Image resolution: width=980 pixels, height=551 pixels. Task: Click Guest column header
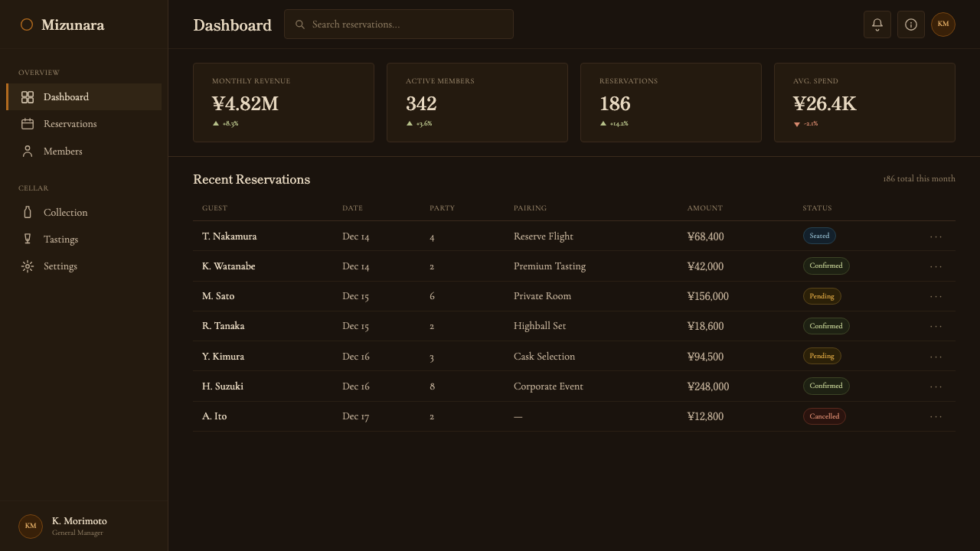pos(214,208)
